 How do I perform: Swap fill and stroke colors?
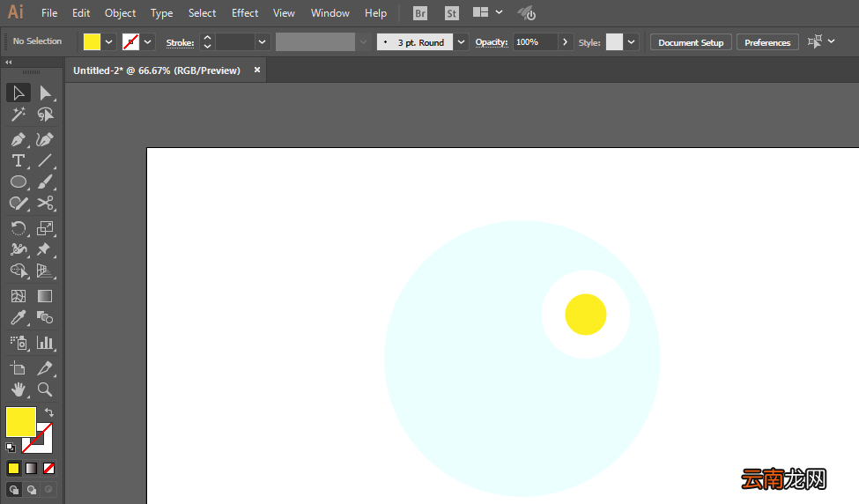point(48,412)
